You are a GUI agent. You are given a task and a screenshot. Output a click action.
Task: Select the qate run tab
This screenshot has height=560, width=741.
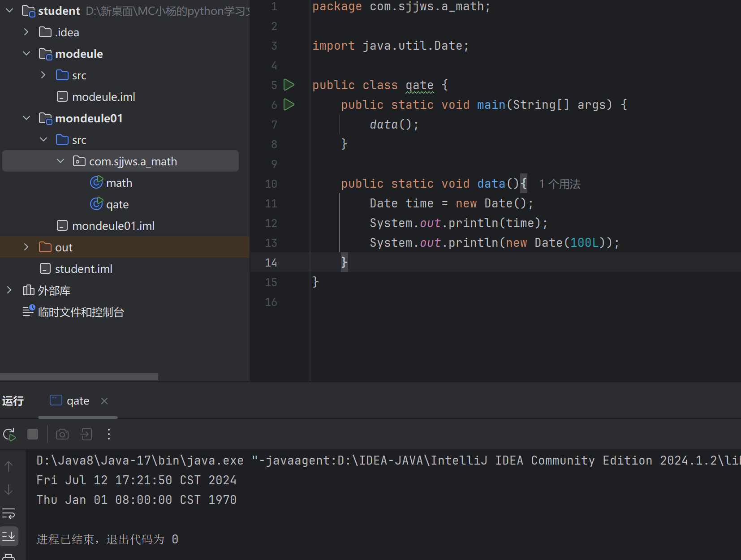click(x=78, y=401)
